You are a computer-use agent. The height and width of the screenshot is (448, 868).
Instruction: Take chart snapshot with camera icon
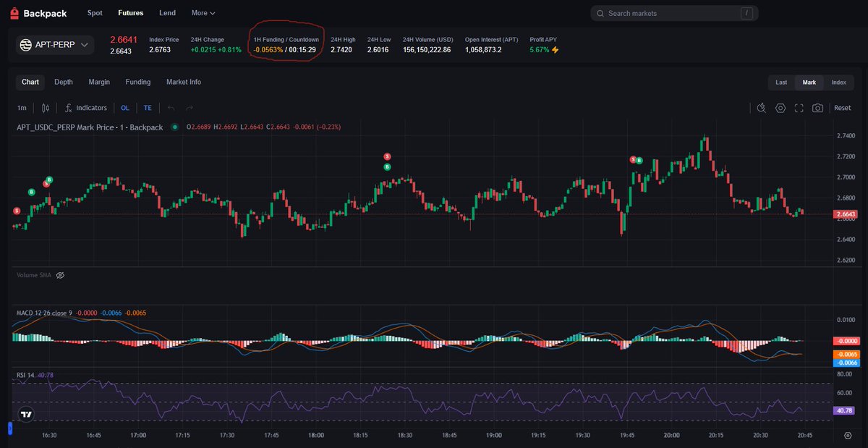[x=817, y=108]
